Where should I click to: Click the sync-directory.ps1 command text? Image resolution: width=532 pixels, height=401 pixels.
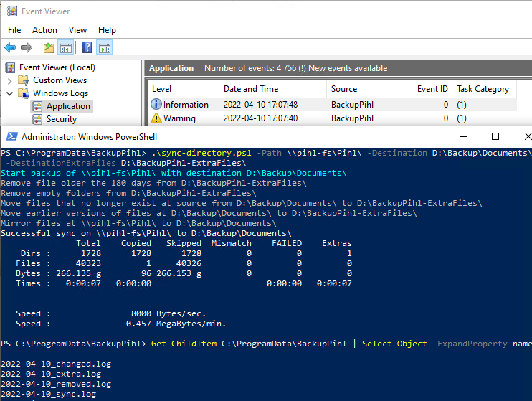[201, 153]
